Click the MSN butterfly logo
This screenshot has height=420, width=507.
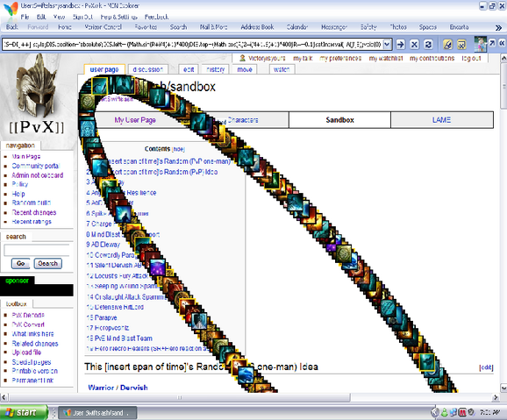[11, 8]
